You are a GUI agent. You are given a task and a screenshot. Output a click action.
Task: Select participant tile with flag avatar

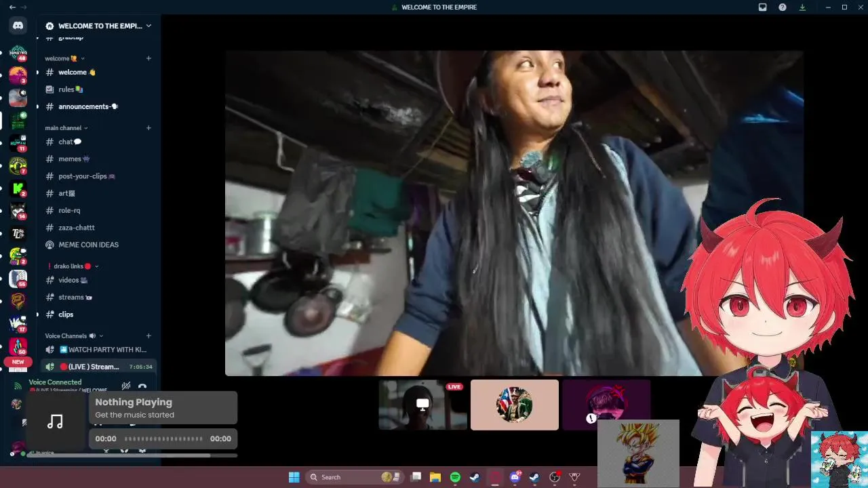point(515,405)
